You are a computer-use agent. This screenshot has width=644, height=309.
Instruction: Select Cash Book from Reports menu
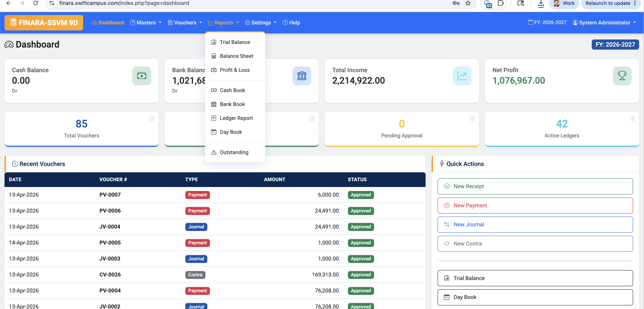tap(235, 90)
